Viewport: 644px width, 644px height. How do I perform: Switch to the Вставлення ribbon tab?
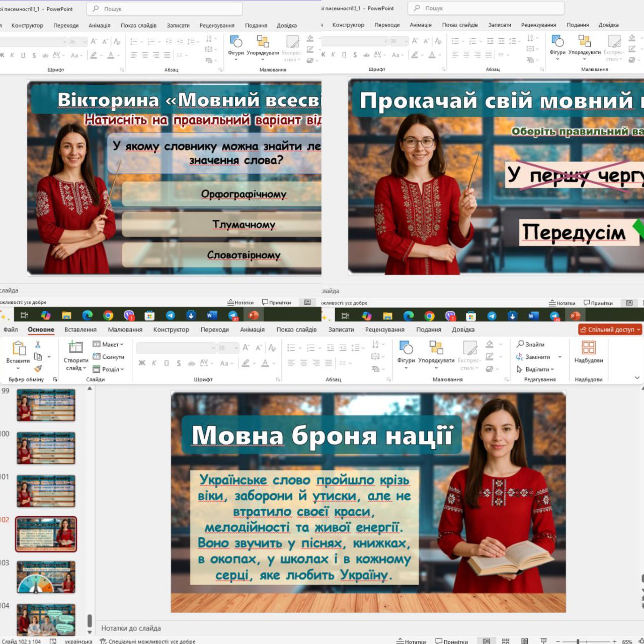coord(80,330)
